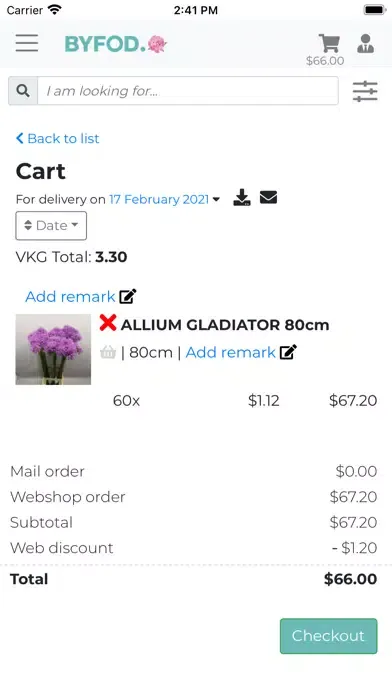The image size is (392, 696).
Task: Click the Checkout button
Action: click(329, 636)
